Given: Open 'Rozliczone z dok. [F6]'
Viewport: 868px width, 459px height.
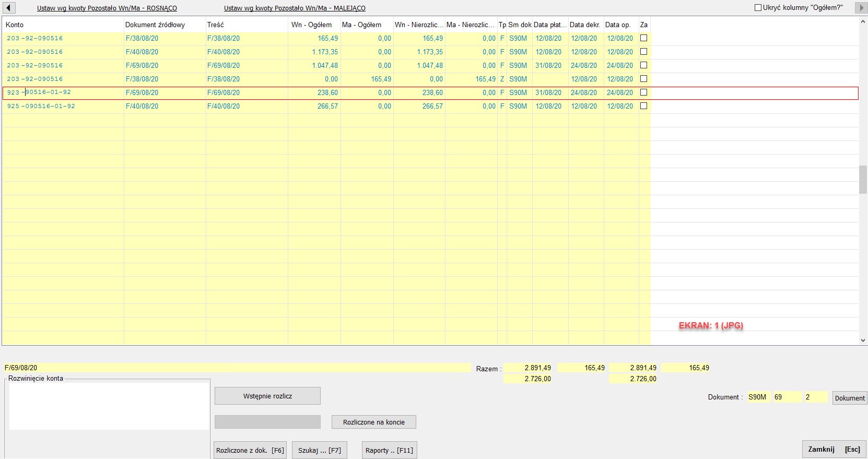Looking at the screenshot, I should pos(250,450).
